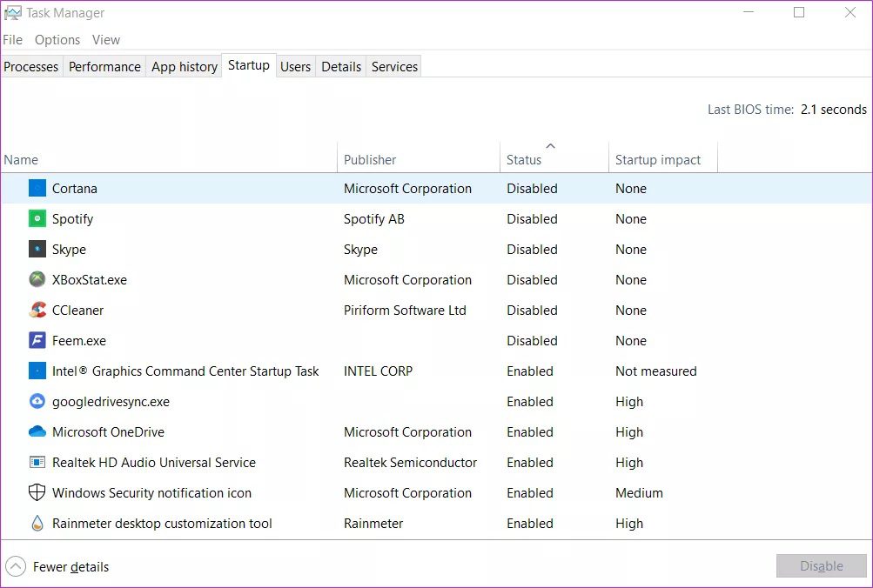The height and width of the screenshot is (588, 873).
Task: Click the Realtek Semiconductor publisher cell
Action: [x=410, y=462]
